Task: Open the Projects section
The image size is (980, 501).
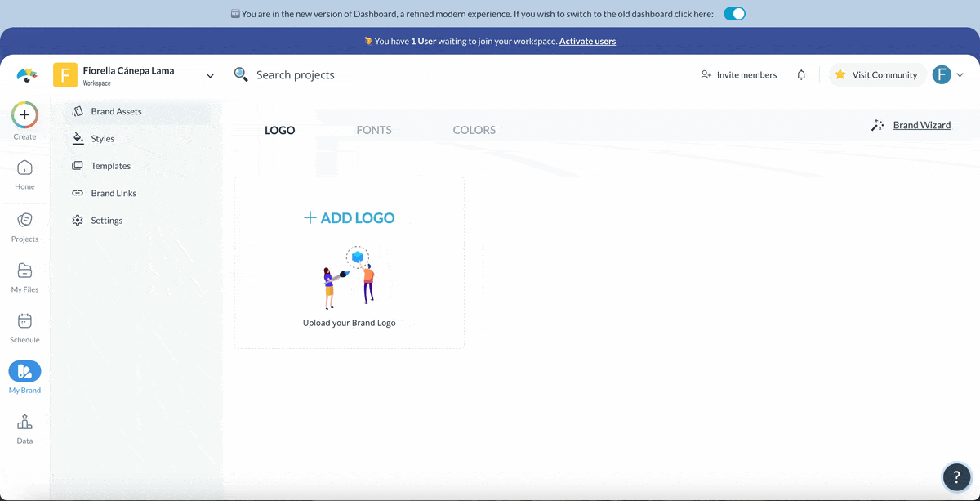Action: pos(24,221)
